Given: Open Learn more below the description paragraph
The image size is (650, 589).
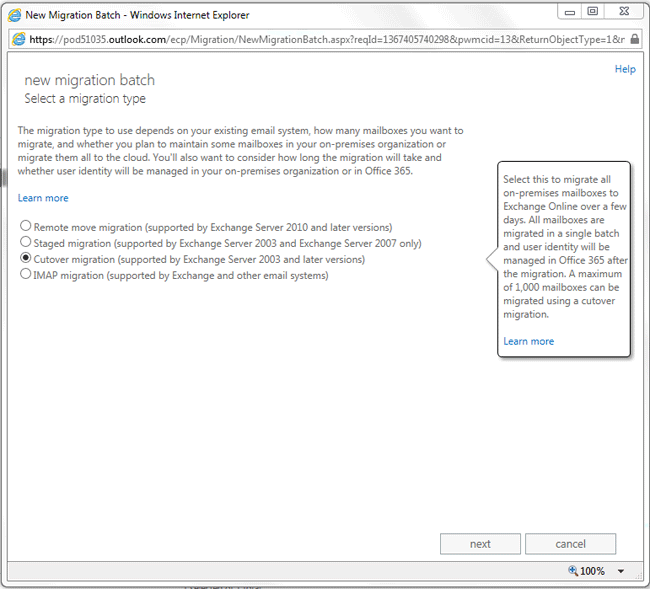Looking at the screenshot, I should (43, 198).
